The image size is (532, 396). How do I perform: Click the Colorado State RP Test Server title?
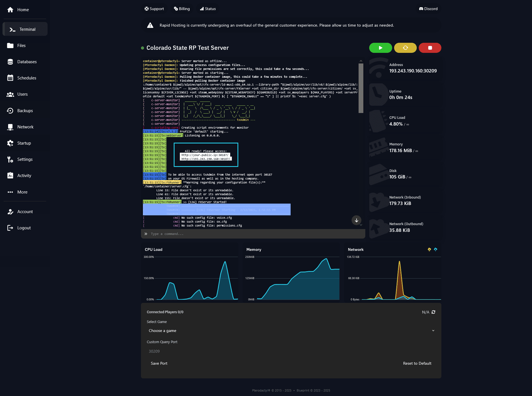tap(187, 48)
